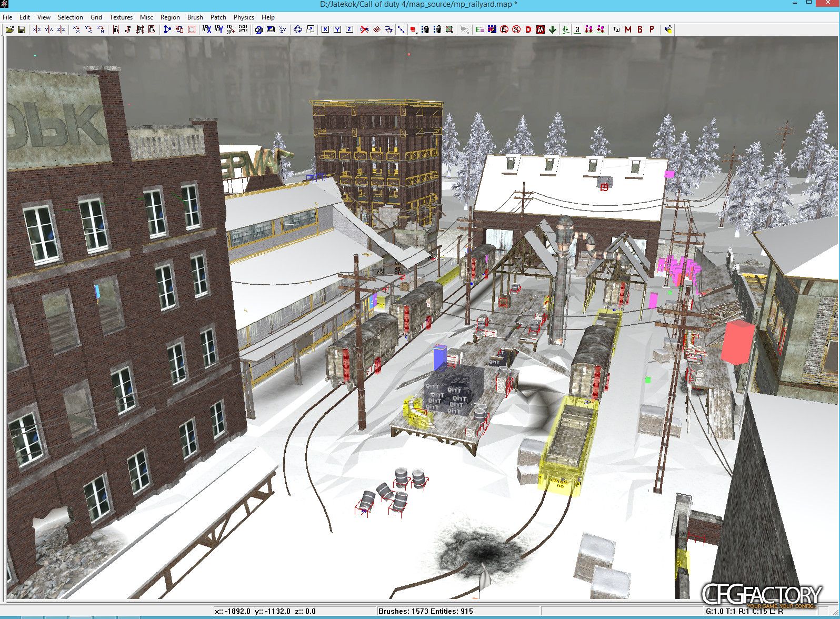840x619 pixels.
Task: Toggle the cubic clipping button
Action: coord(271,29)
